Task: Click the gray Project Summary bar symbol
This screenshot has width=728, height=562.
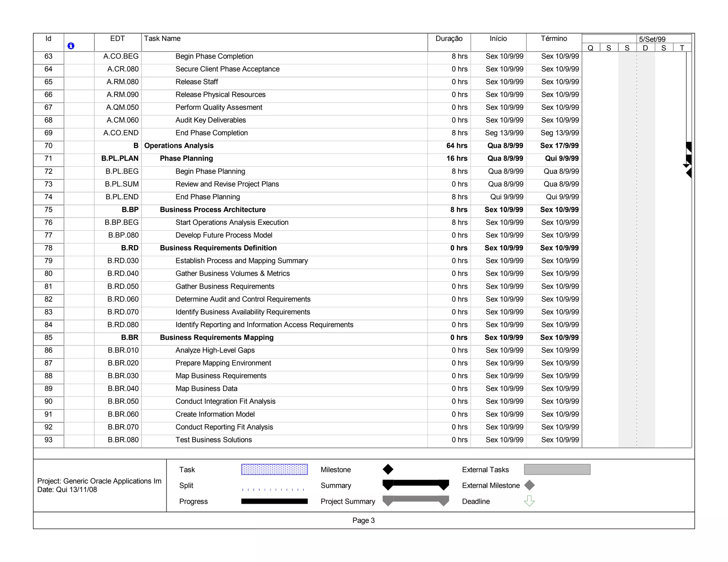Action: [x=416, y=501]
